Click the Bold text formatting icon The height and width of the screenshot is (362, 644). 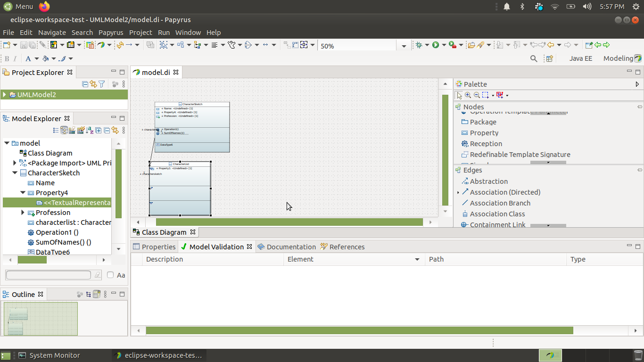click(7, 58)
